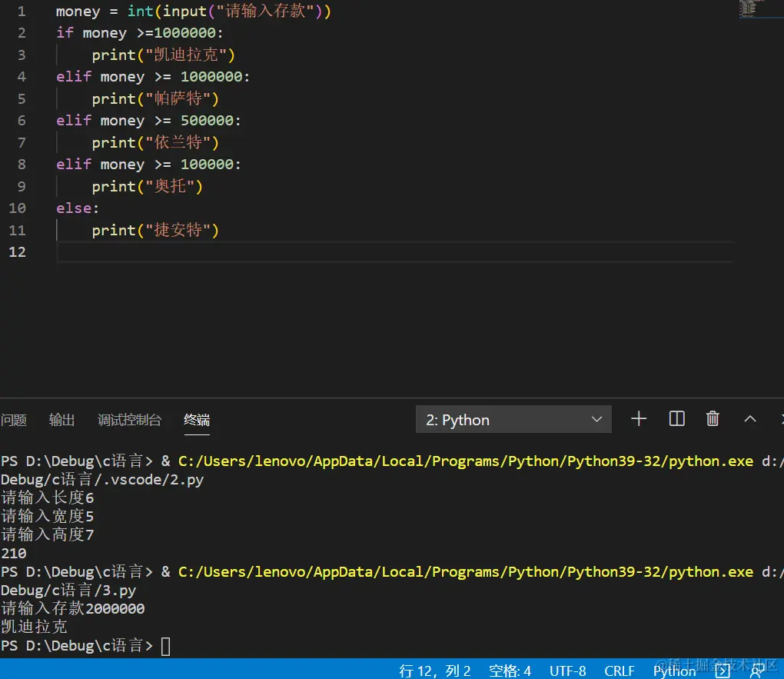This screenshot has width=784, height=679.
Task: Click terminal path Debug/c语言/.vscode/2.py
Action: tap(102, 479)
